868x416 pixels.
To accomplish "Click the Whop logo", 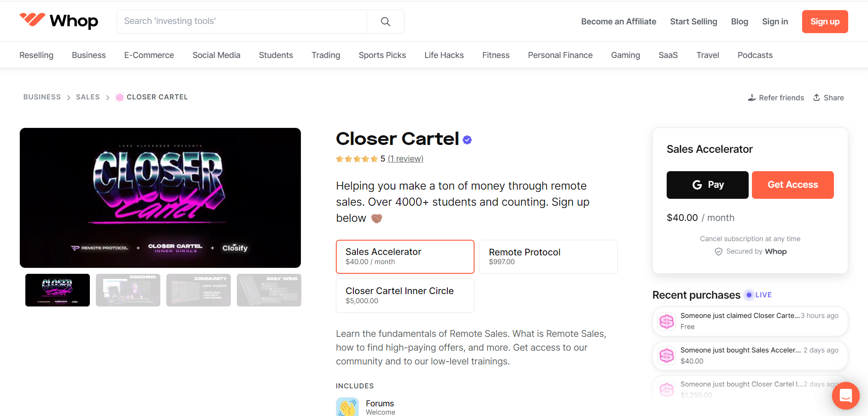I will coord(58,21).
